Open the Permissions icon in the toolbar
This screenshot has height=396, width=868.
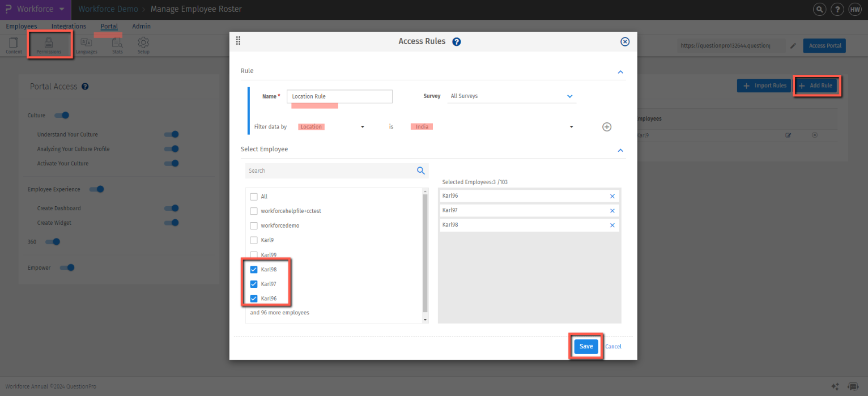point(49,45)
